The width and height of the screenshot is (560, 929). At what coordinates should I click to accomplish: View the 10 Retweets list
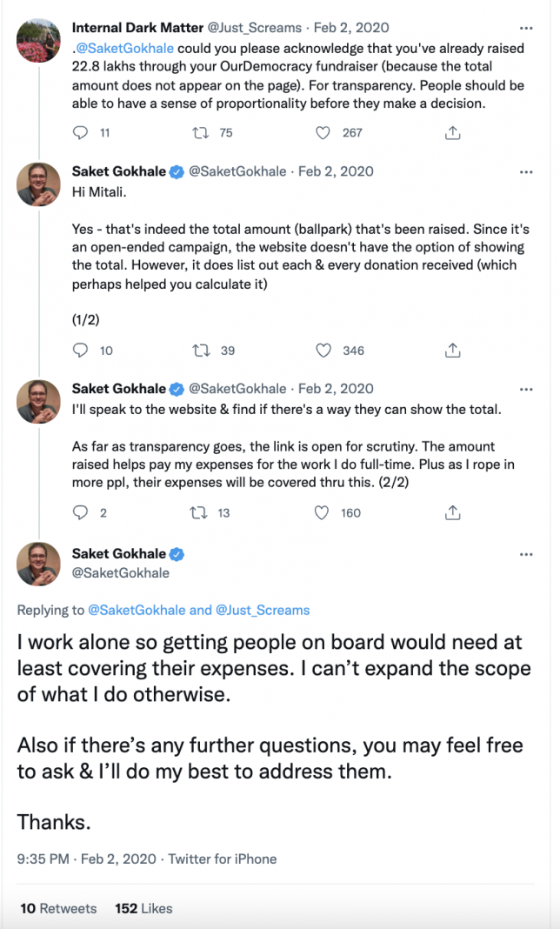[57, 908]
